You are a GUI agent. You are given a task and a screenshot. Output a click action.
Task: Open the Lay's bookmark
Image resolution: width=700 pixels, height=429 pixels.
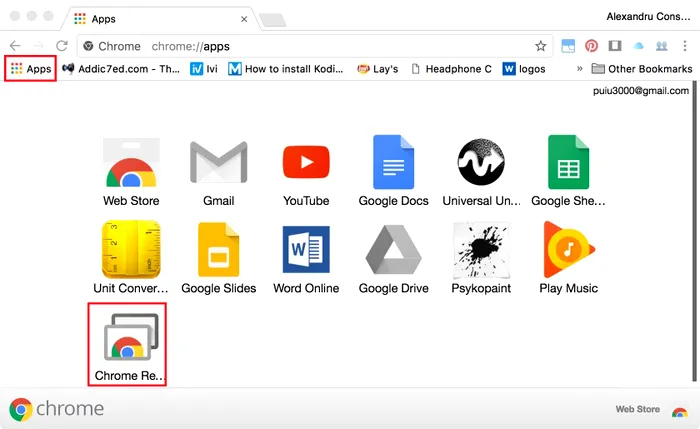(x=378, y=69)
